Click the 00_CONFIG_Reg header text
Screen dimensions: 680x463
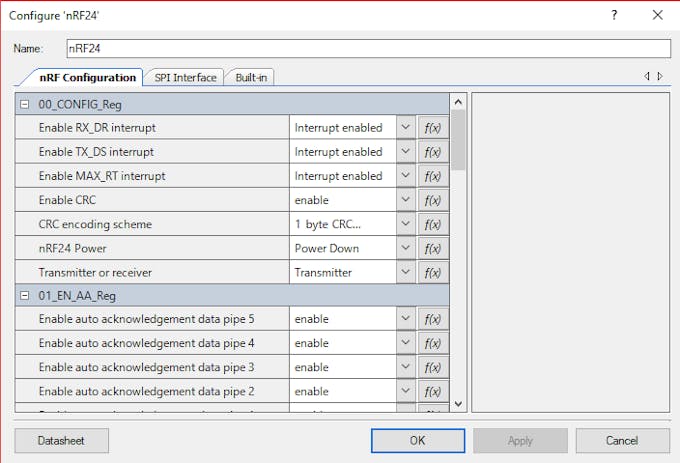80,104
